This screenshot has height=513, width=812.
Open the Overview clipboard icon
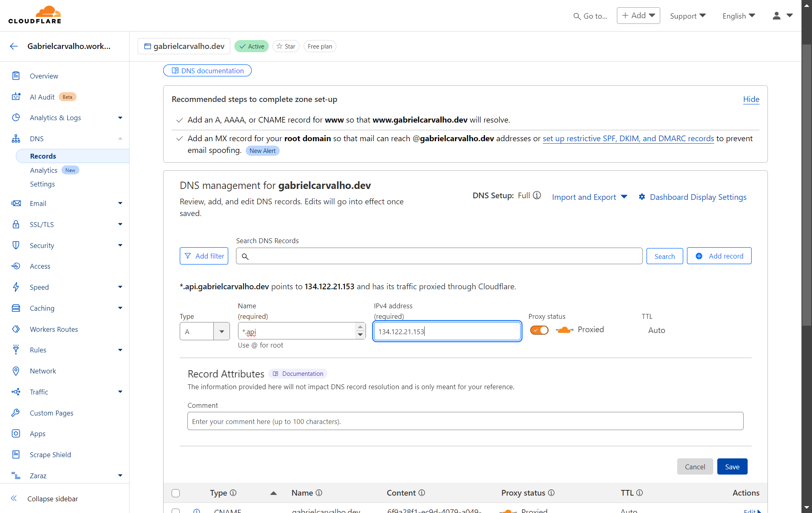coord(16,76)
